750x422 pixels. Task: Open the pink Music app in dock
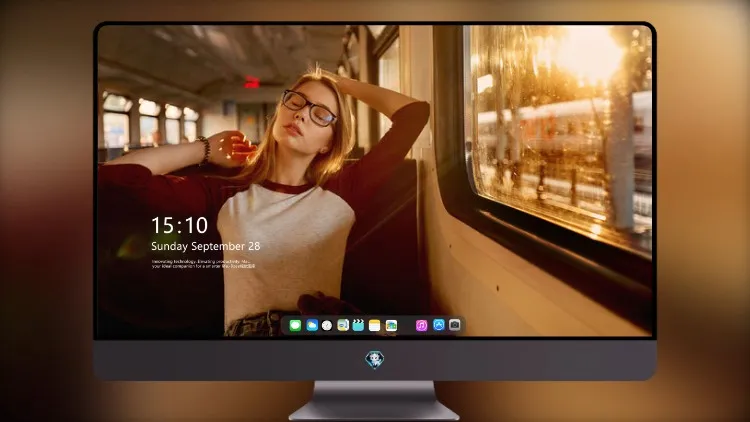click(x=421, y=325)
